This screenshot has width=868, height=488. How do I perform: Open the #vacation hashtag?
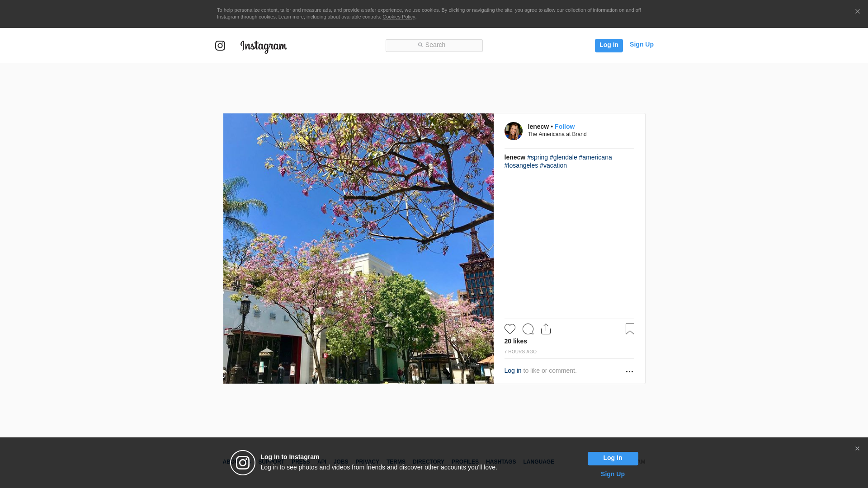[553, 165]
